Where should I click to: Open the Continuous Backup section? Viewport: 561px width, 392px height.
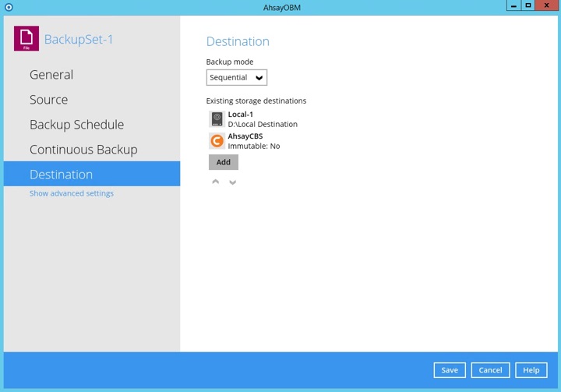pyautogui.click(x=83, y=150)
